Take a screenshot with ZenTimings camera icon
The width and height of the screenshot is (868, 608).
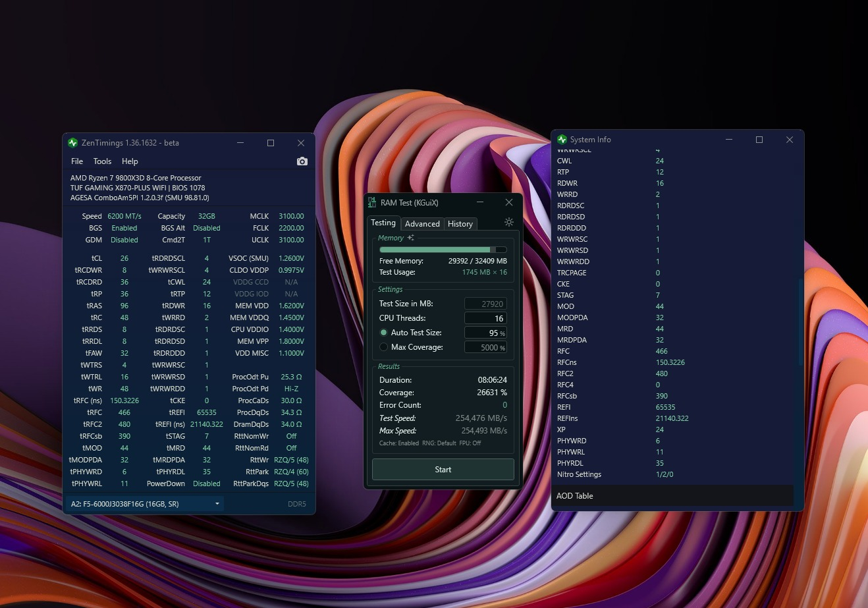point(302,161)
